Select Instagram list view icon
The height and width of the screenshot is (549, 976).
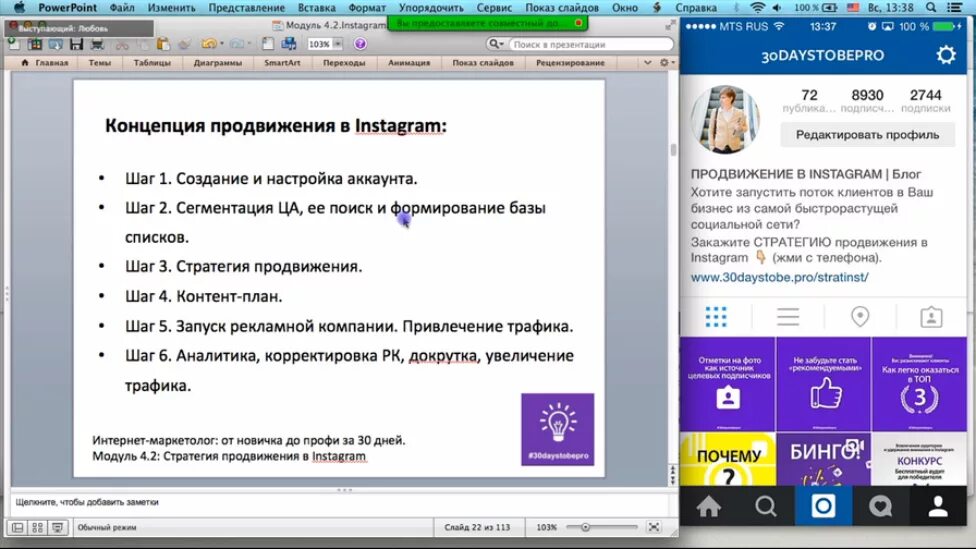point(787,317)
